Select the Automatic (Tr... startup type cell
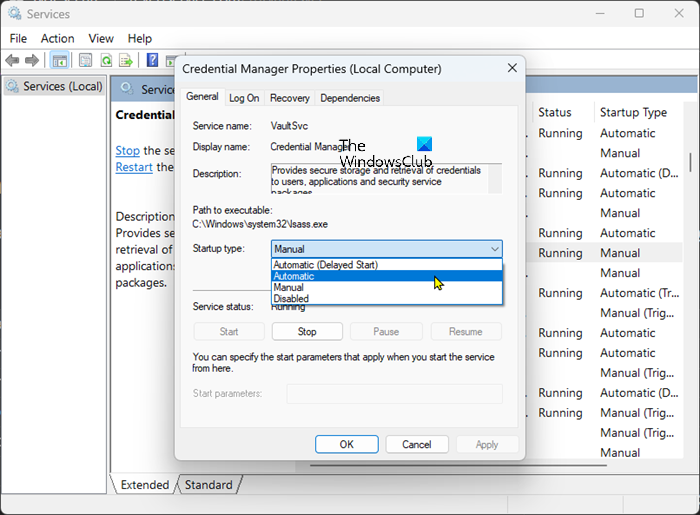The image size is (700, 515). (639, 293)
